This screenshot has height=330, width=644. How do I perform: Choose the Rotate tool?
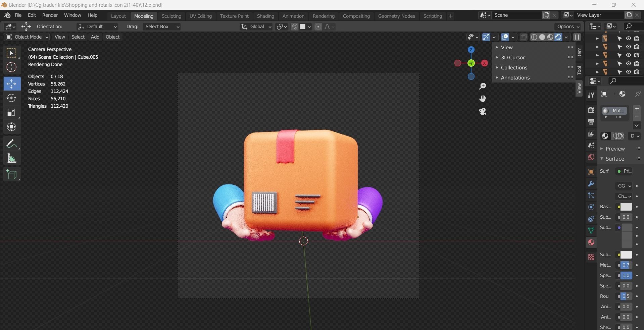tap(12, 98)
